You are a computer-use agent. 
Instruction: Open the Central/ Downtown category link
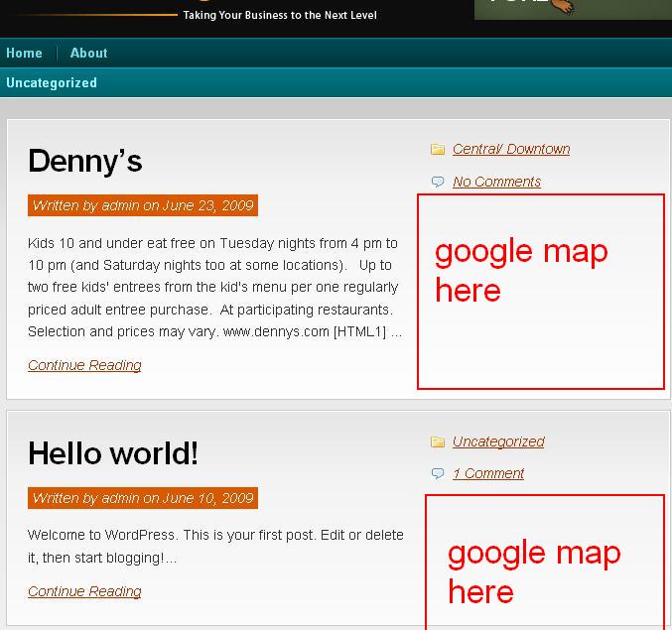pos(511,149)
